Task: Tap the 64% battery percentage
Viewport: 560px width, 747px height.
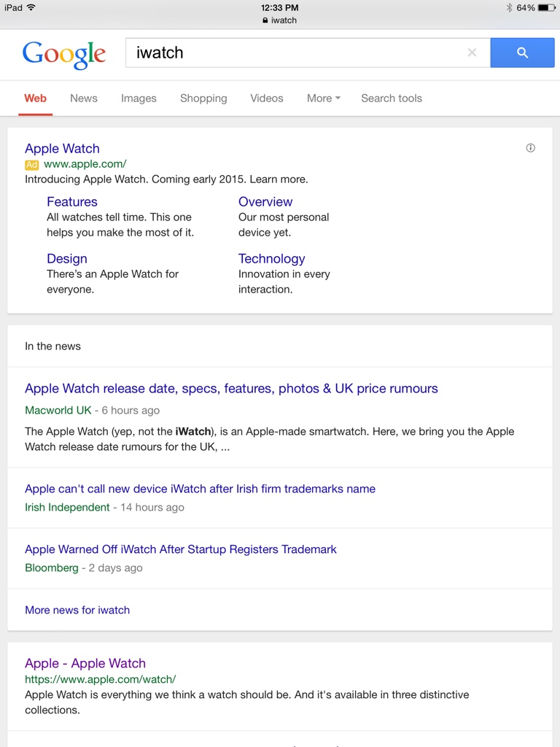Action: 525,7
